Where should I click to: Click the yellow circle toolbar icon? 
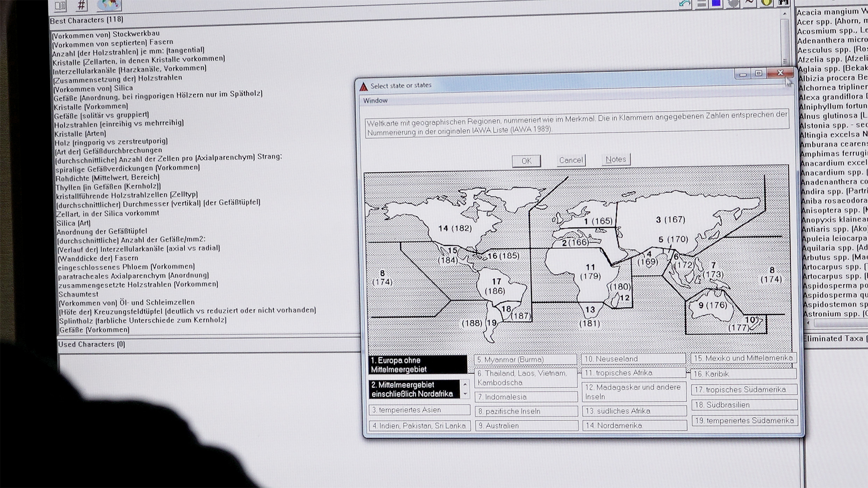tap(766, 3)
